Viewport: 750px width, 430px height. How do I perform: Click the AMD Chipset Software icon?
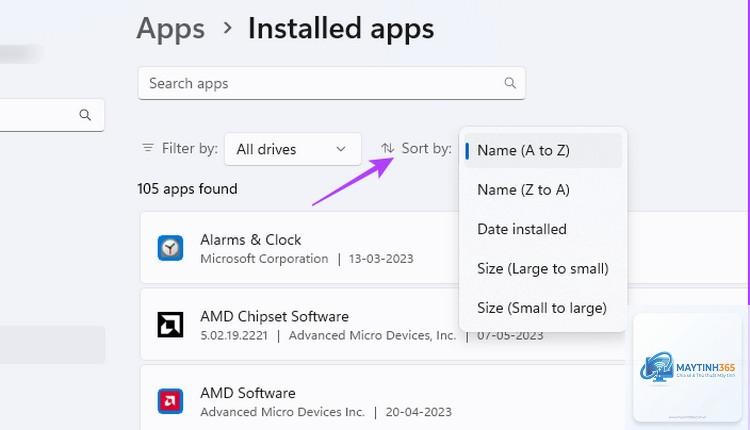tap(170, 324)
